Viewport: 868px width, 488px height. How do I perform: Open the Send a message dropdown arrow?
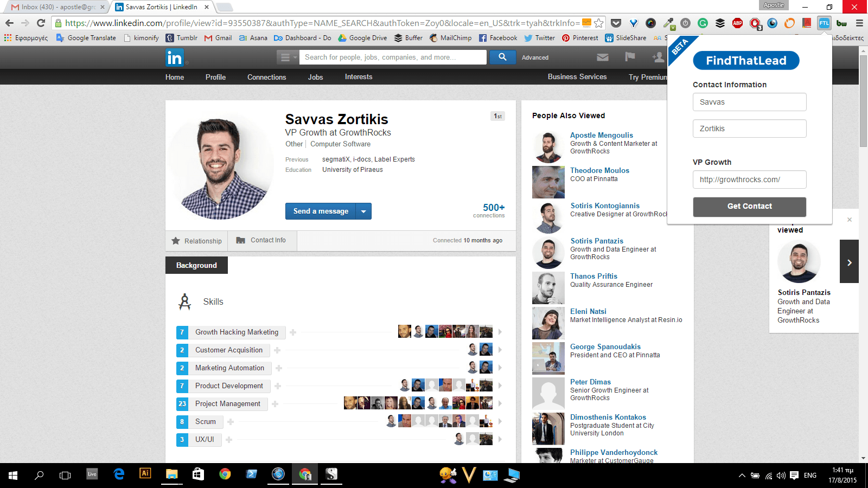(363, 211)
